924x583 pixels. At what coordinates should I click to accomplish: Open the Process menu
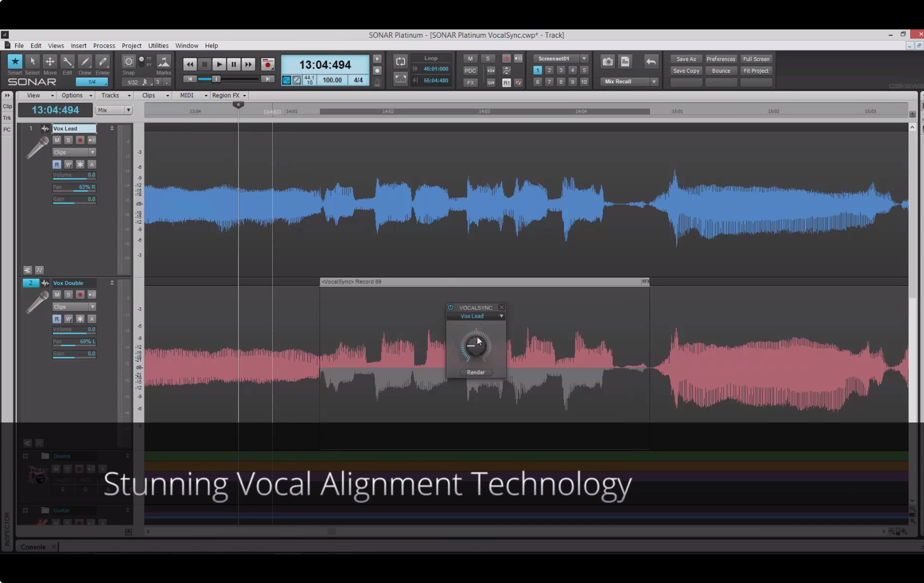(104, 46)
